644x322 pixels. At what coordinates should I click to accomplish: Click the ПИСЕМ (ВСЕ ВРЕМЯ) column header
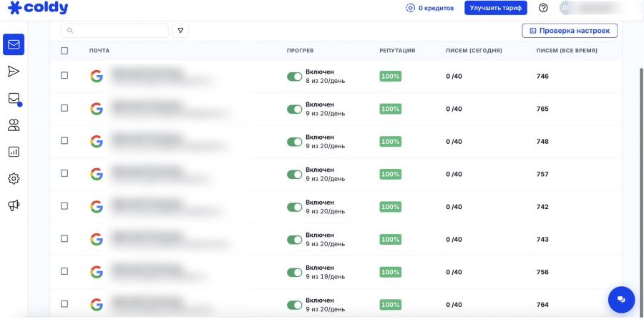tap(567, 51)
